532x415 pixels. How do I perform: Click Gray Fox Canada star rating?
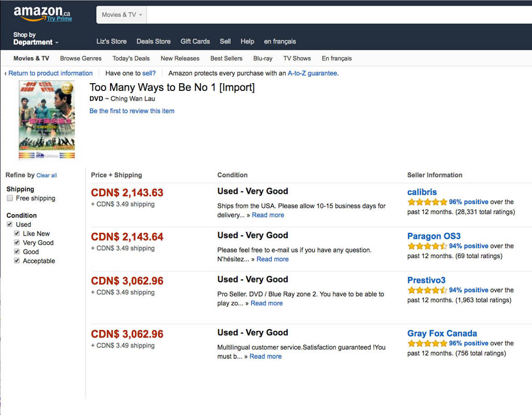click(x=427, y=343)
